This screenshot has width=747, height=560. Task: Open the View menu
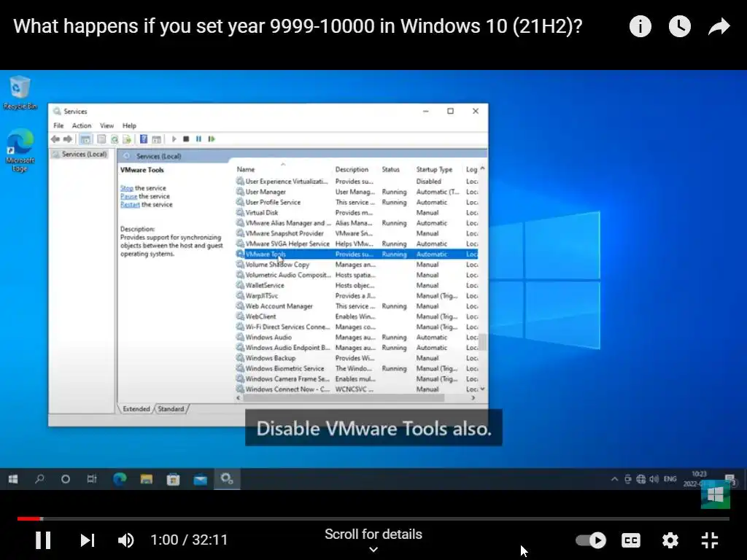[x=107, y=125]
